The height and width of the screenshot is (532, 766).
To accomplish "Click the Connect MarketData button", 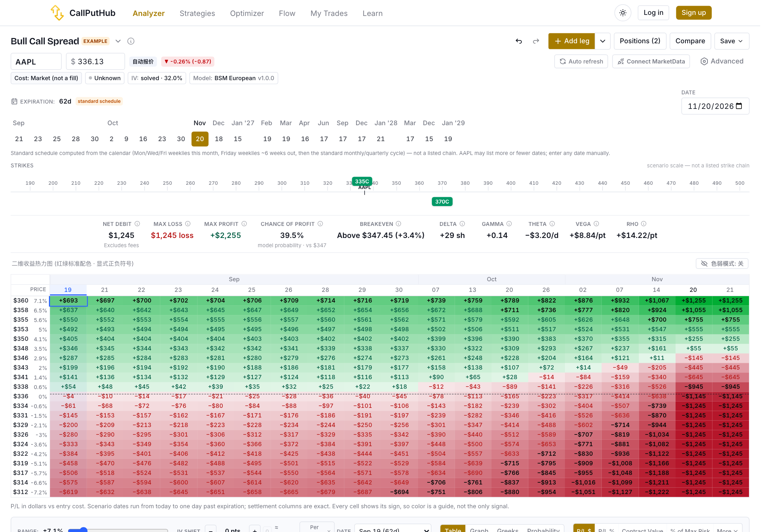I will click(651, 61).
